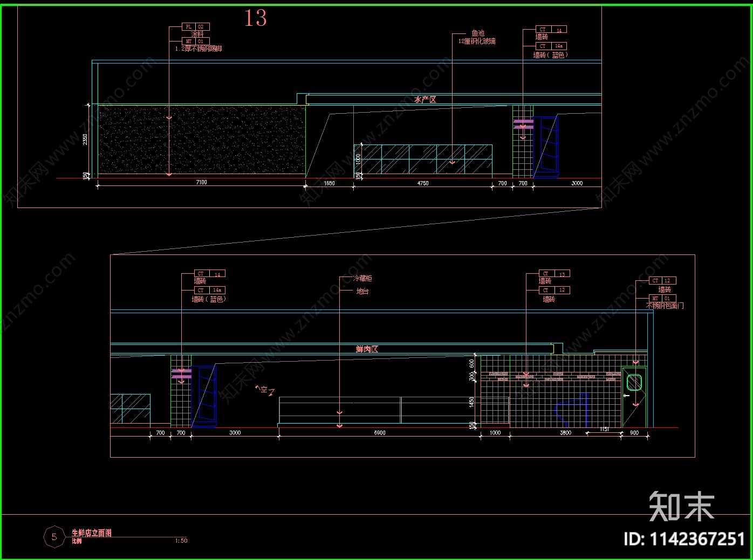
Task: Click the 6900 dimension value
Action: click(380, 433)
